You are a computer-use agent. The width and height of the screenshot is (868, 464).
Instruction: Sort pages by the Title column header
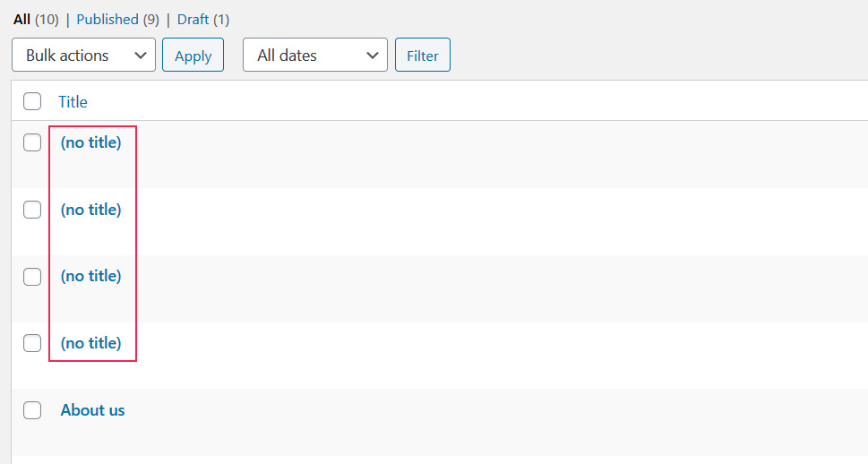pos(73,101)
